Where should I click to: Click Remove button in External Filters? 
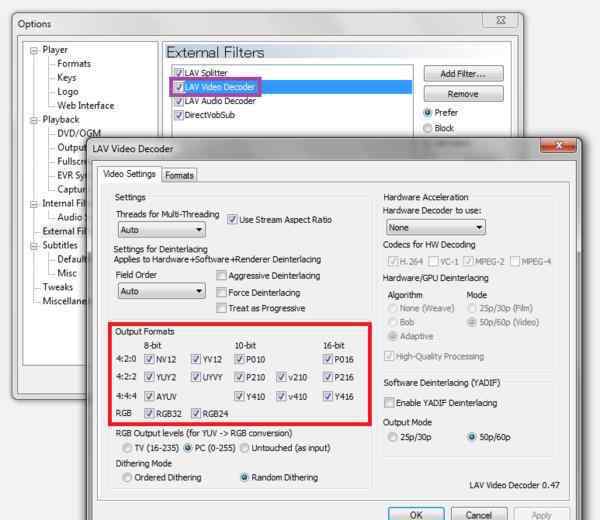tap(463, 94)
